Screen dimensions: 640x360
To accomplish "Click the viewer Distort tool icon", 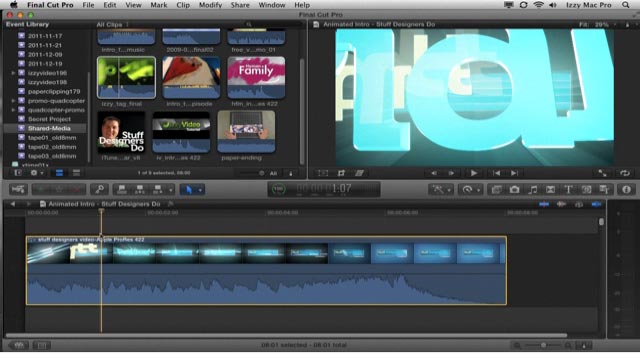I will coord(359,173).
